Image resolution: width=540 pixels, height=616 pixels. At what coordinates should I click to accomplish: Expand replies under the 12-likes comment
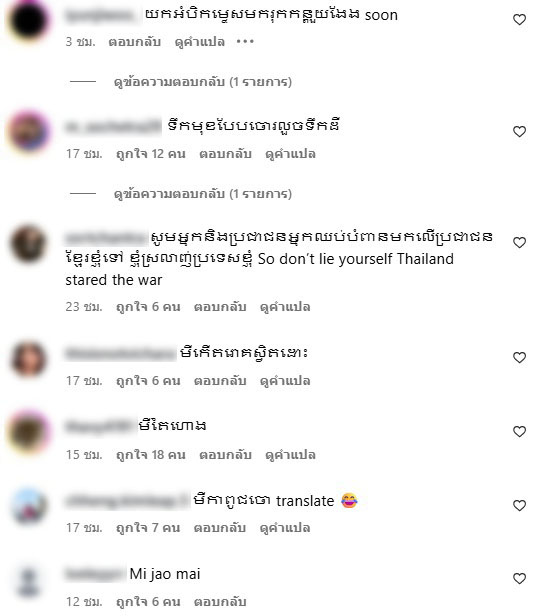(203, 194)
